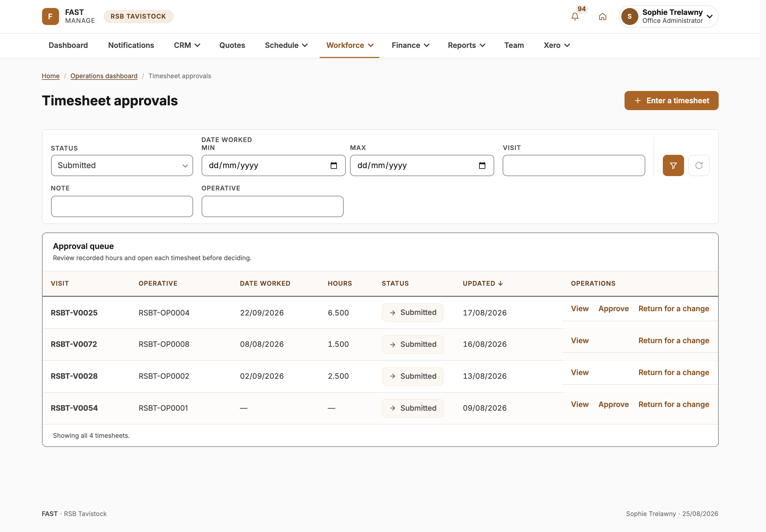View the RSBT-V0028 timesheet

pyautogui.click(x=580, y=373)
